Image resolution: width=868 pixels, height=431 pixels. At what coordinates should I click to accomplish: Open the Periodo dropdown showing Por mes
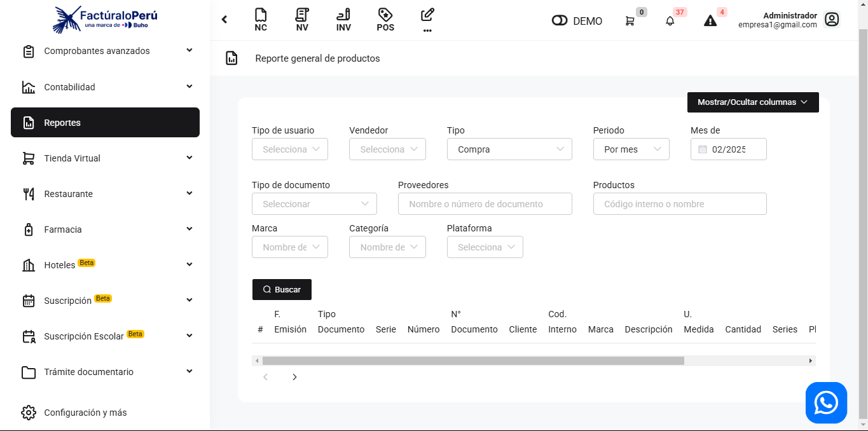pyautogui.click(x=631, y=149)
